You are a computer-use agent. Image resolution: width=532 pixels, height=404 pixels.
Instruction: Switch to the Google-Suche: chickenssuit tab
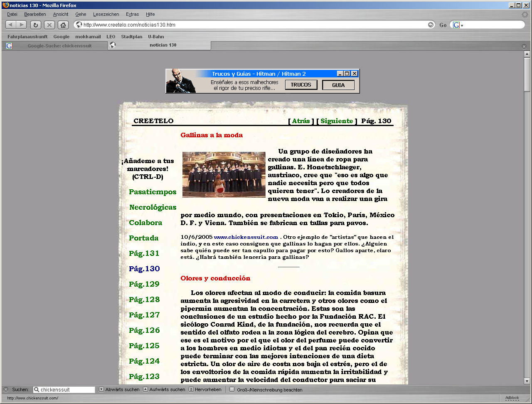55,46
